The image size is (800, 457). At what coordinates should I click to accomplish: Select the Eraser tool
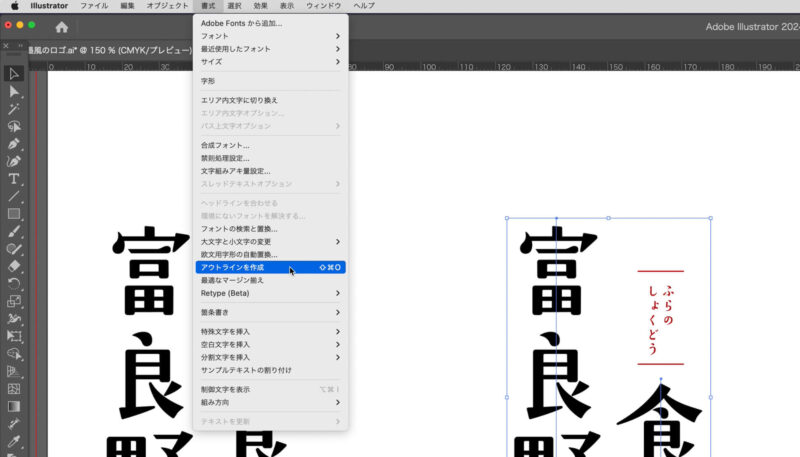pyautogui.click(x=14, y=266)
